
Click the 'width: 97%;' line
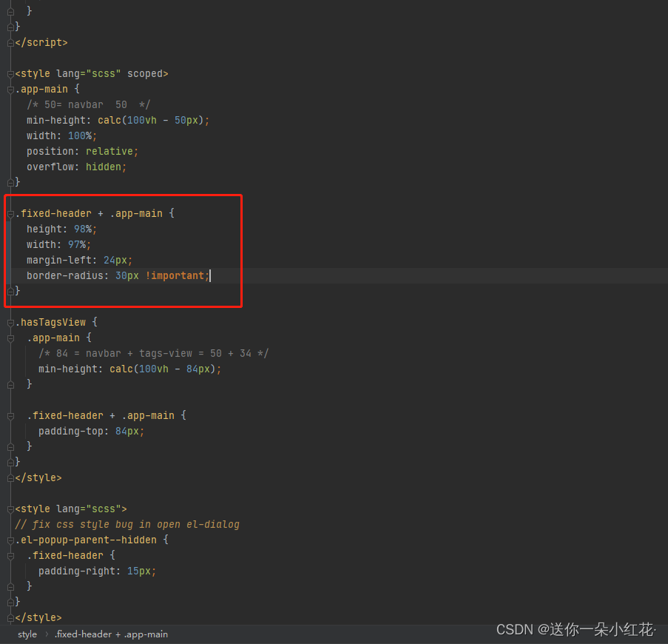(58, 244)
